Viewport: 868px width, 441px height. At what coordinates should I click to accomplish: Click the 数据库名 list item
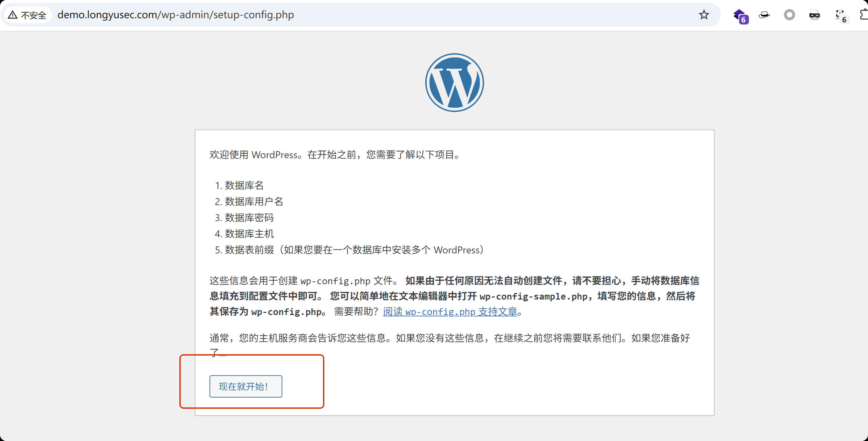click(x=244, y=185)
